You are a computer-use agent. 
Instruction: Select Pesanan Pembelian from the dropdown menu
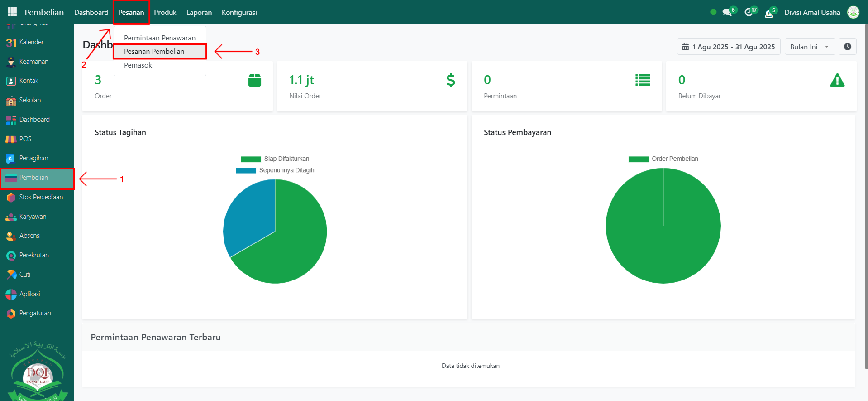154,52
